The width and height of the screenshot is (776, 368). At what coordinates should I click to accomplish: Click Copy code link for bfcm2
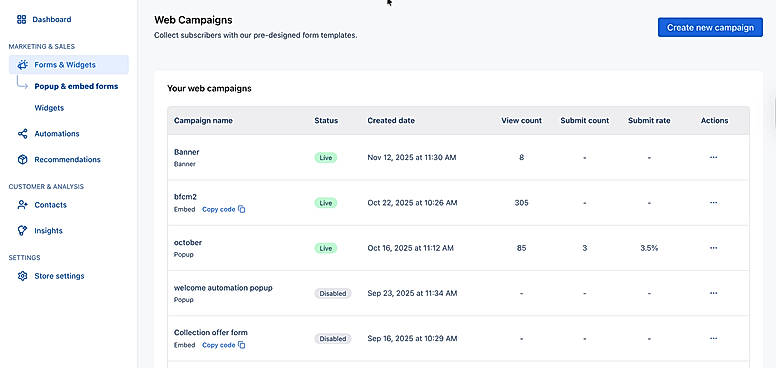click(219, 209)
